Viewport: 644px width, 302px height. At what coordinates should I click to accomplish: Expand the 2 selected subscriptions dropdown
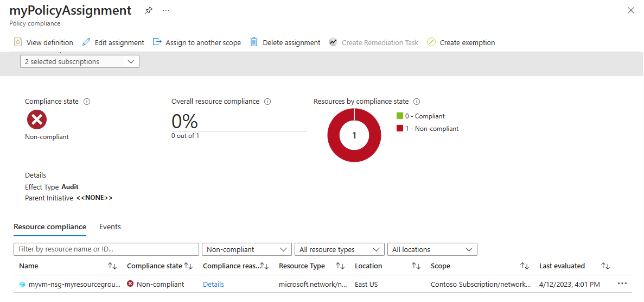(80, 62)
